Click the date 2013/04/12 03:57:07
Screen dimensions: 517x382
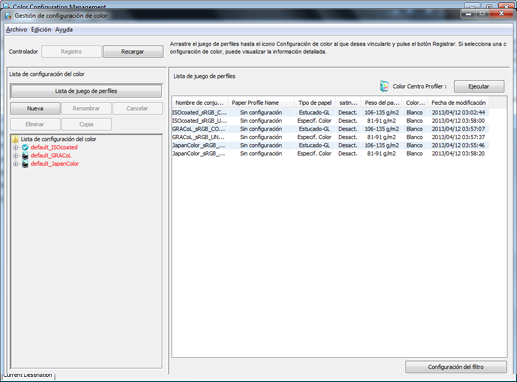click(x=458, y=129)
